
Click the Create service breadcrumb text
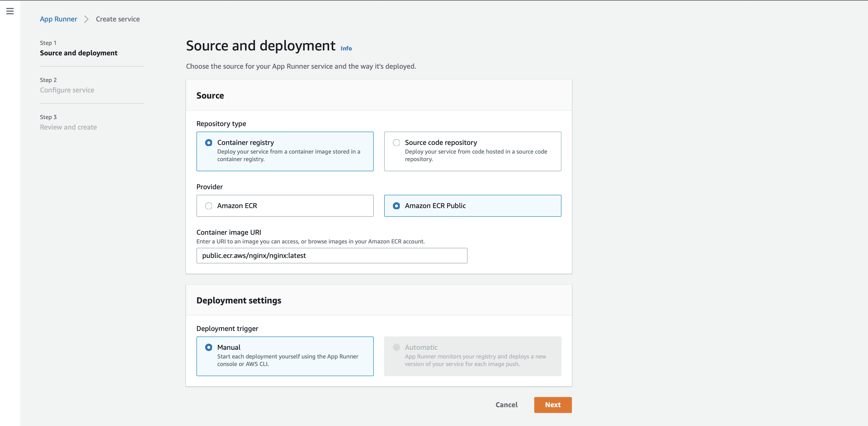coord(118,19)
